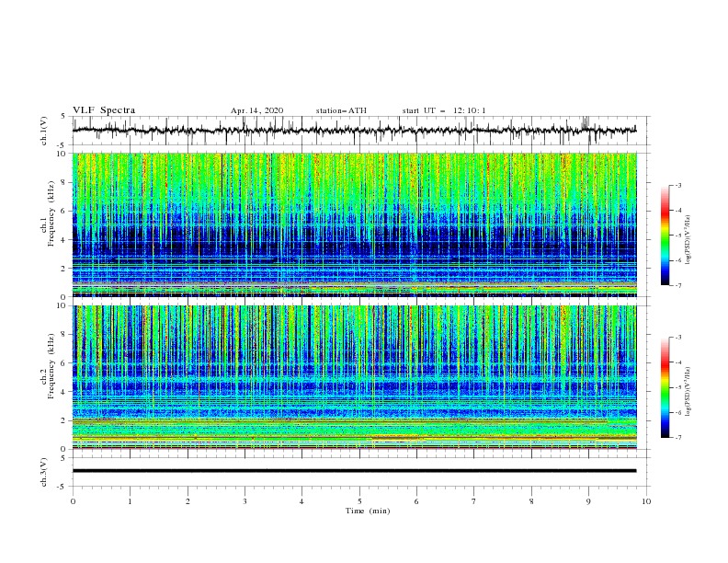Click the "8" kHz tick on ch.1 frequency axis
This screenshot has width=728, height=563.
pyautogui.click(x=64, y=182)
